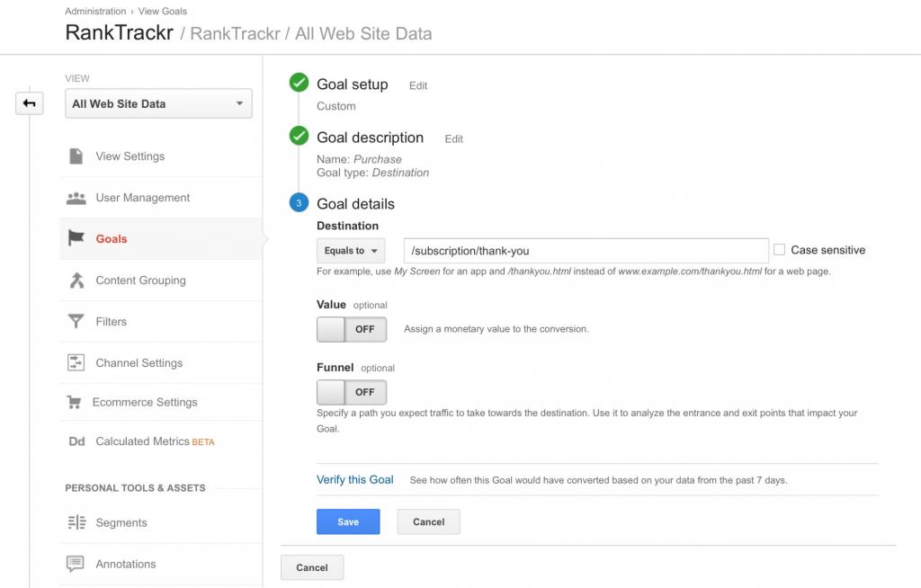Click the Content Grouping icon
The width and height of the screenshot is (921, 588).
point(76,281)
